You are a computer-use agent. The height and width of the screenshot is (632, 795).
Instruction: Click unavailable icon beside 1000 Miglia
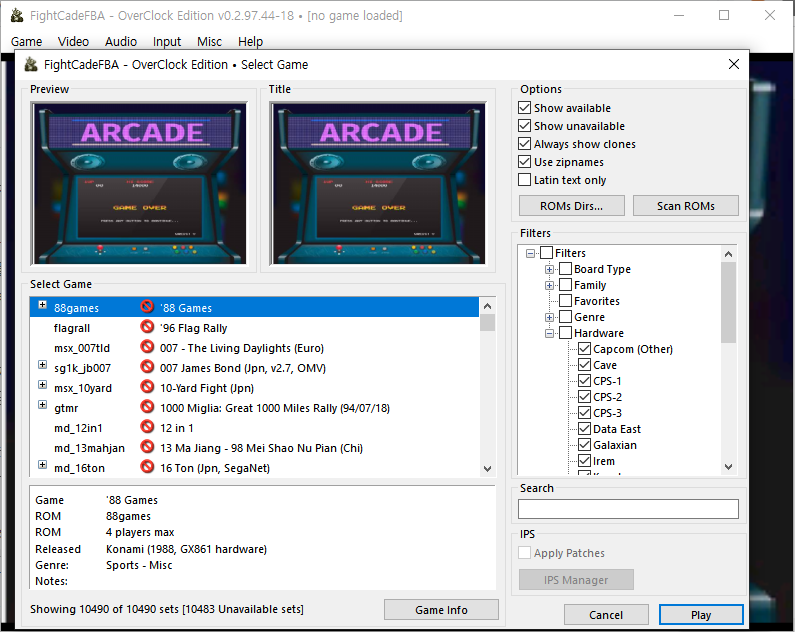point(147,407)
